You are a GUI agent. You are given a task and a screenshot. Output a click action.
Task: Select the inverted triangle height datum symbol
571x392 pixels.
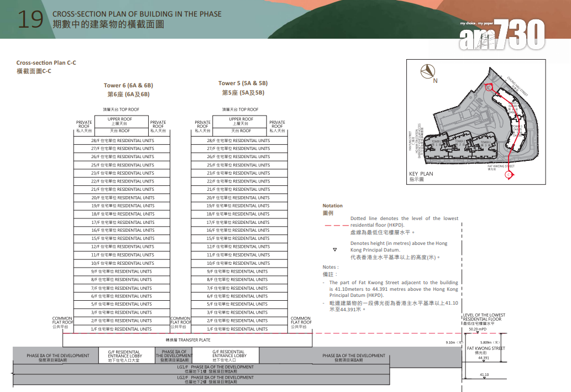[x=335, y=249]
